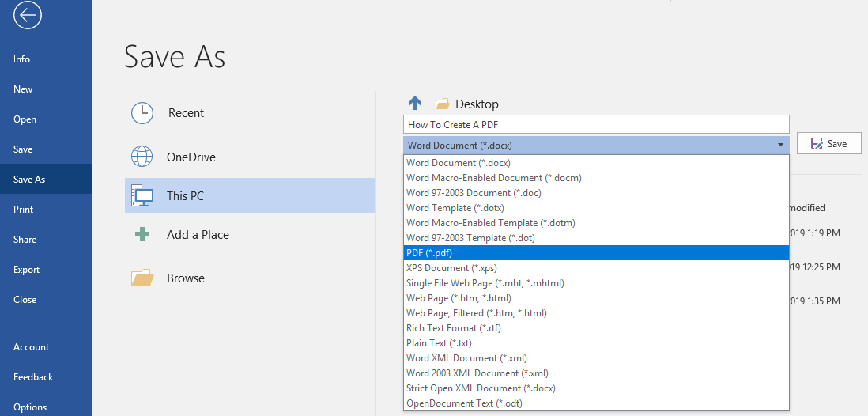The image size is (868, 416).
Task: Click the Desktop folder icon
Action: point(442,104)
